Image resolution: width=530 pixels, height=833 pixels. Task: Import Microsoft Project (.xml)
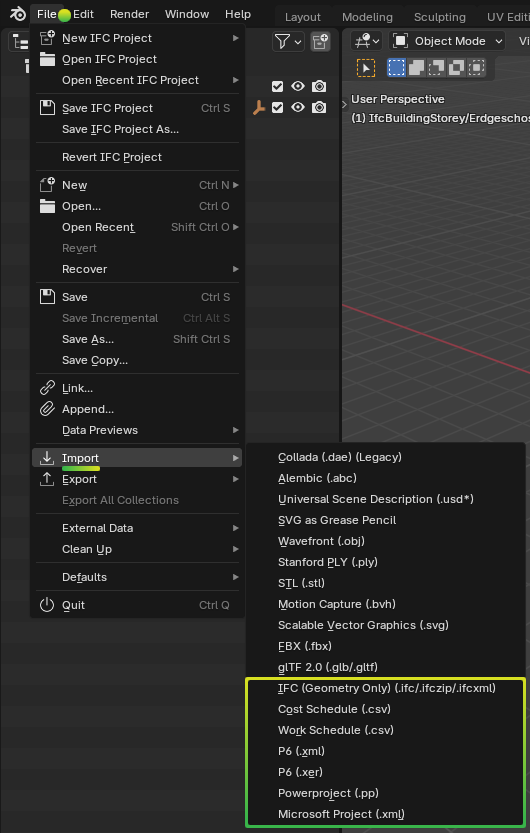(x=386, y=814)
